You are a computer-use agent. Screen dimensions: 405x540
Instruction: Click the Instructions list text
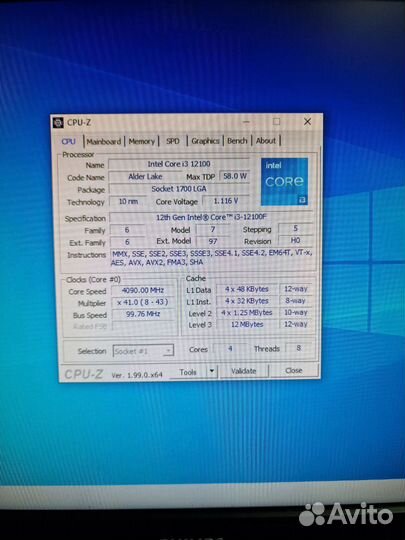211,258
